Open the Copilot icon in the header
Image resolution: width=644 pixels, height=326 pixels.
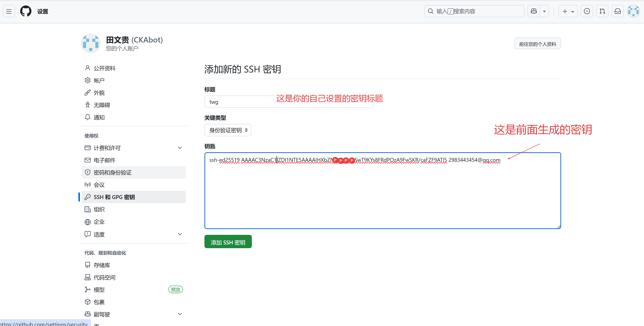pos(534,11)
